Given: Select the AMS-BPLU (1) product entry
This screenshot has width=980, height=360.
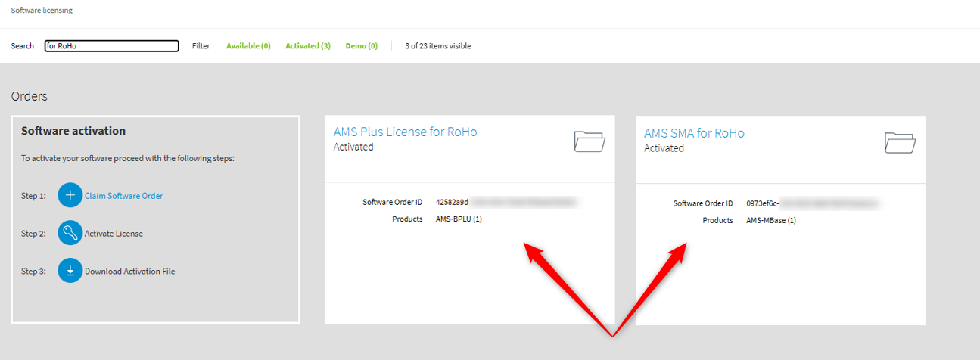Looking at the screenshot, I should pyautogui.click(x=459, y=219).
